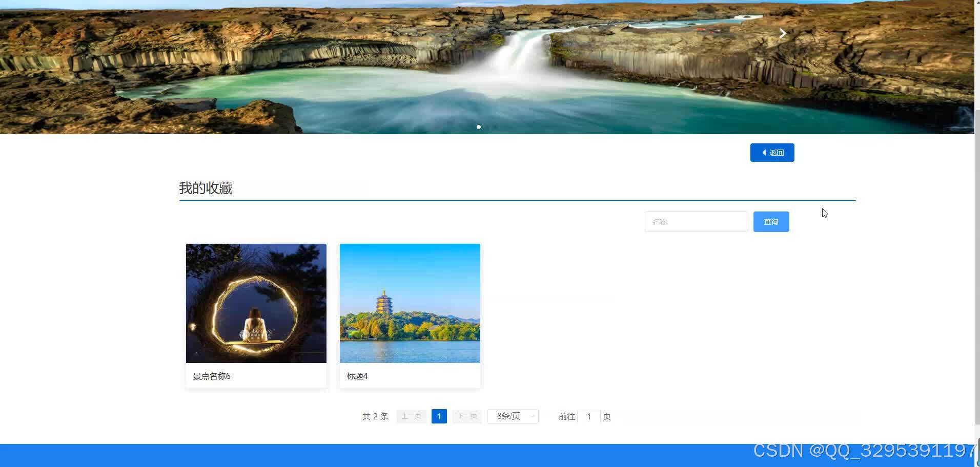
Task: Focus the 前往 page number input
Action: click(x=589, y=416)
